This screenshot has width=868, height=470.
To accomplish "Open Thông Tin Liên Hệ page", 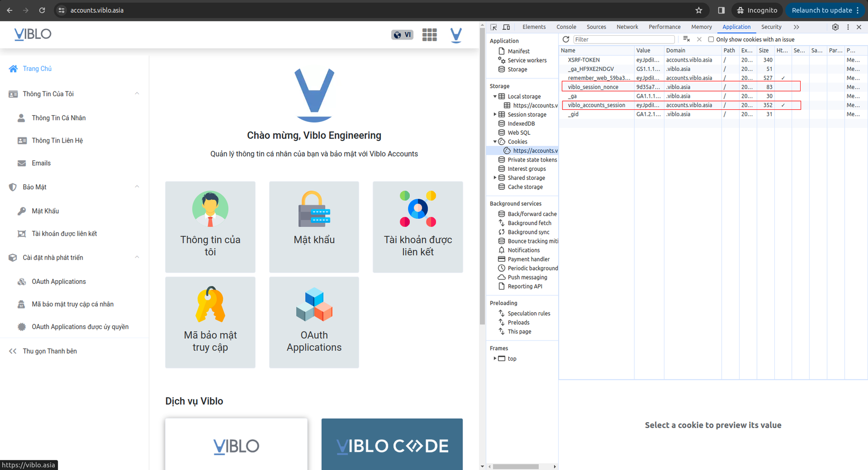I will point(57,140).
